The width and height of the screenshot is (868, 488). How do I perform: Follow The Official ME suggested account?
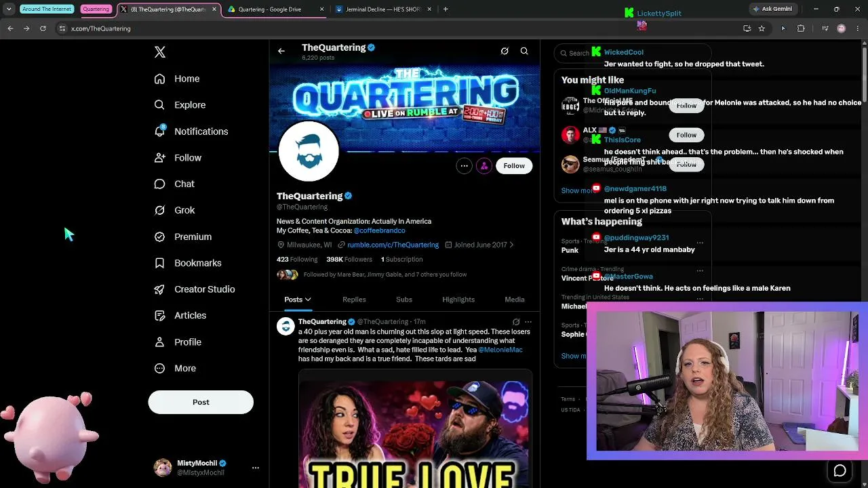click(686, 106)
